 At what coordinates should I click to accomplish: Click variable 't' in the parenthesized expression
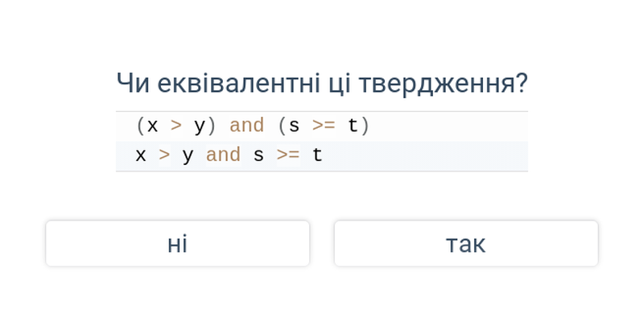point(353,126)
